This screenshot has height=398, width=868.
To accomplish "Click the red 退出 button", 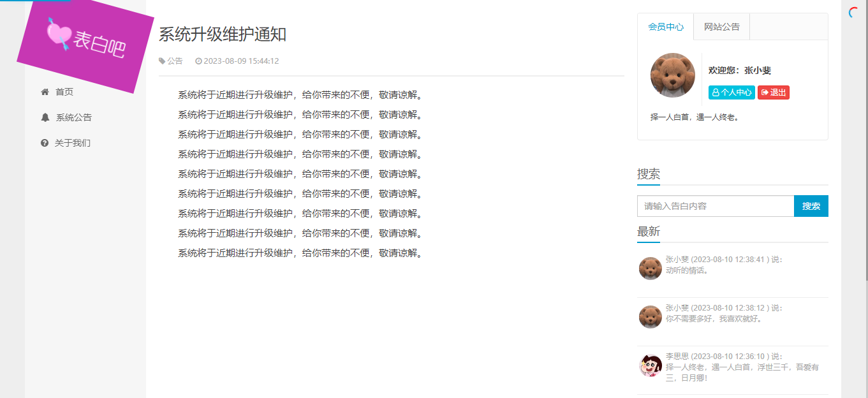I will 774,92.
